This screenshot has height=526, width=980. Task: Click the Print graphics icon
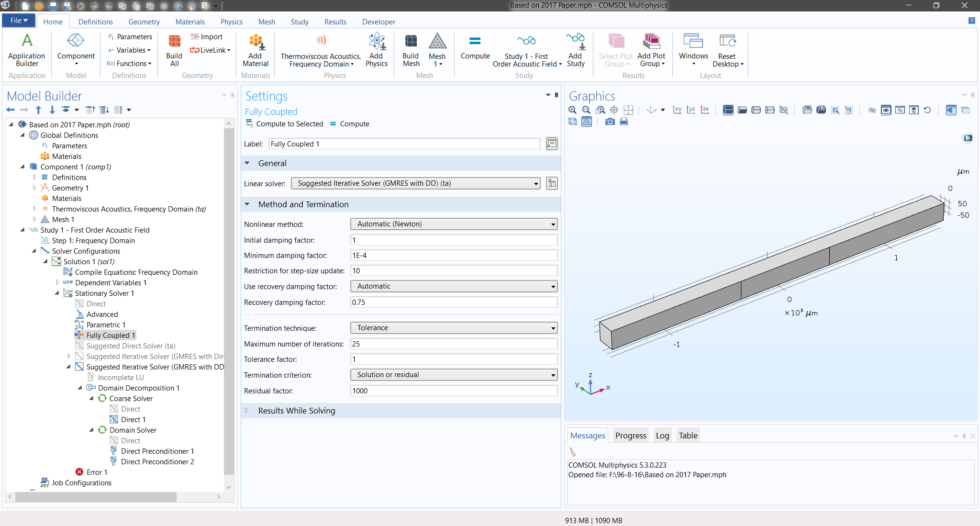[x=624, y=122]
